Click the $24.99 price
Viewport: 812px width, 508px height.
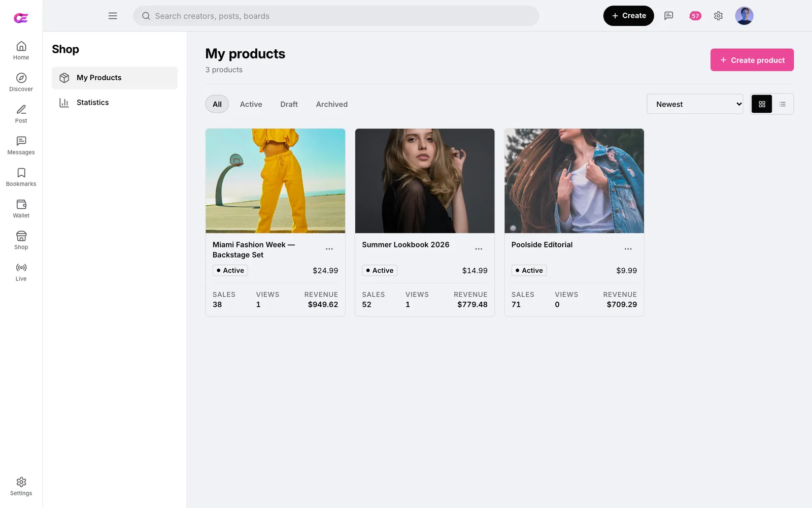pyautogui.click(x=325, y=271)
